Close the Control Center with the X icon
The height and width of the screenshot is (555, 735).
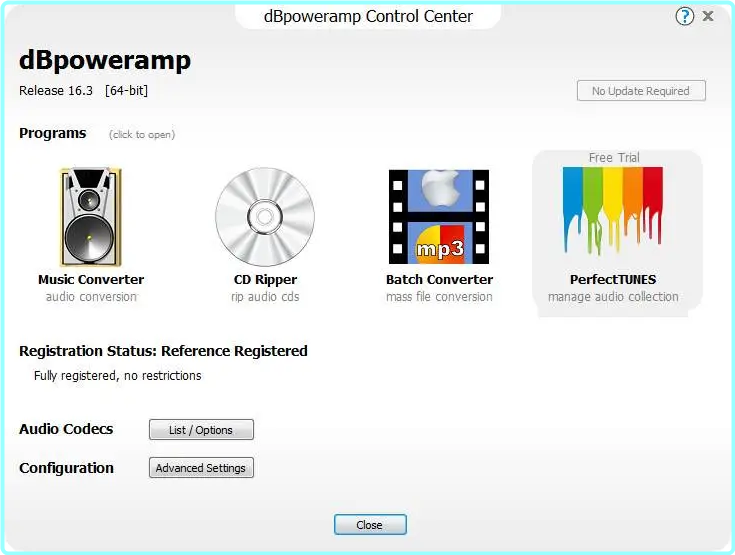[708, 16]
